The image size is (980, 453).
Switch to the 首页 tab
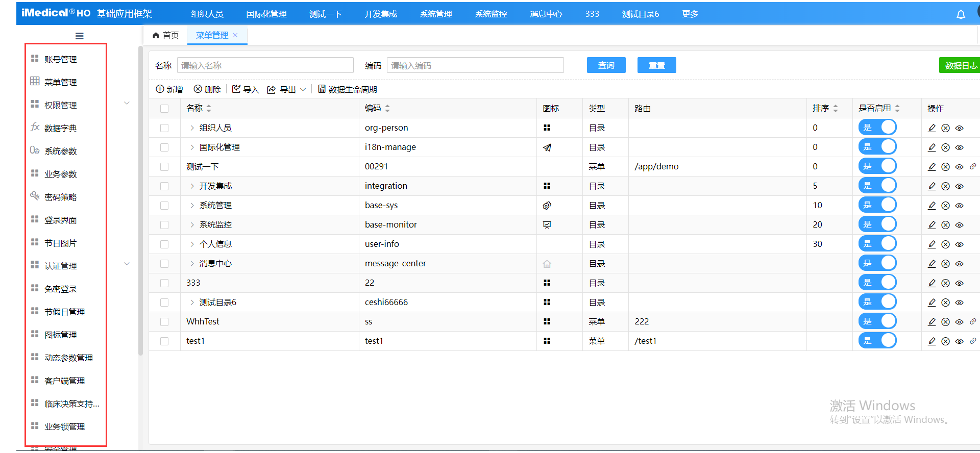click(x=166, y=35)
